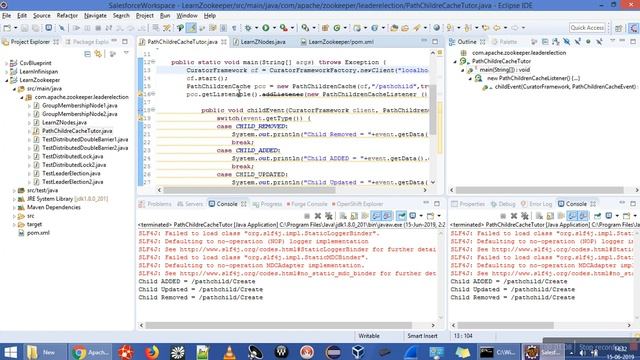Click the left Console horizontal scrollbar
Screen dimensions: 640x360
278,325
